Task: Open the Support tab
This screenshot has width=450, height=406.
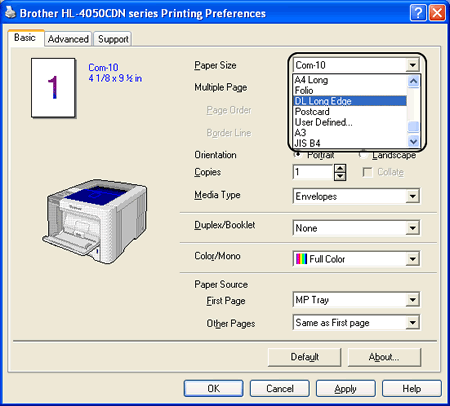Action: [113, 39]
